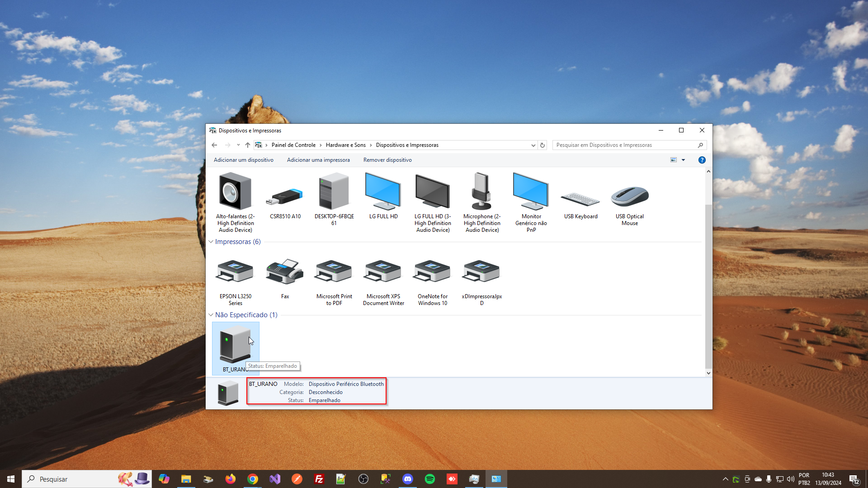Open File Explorer from taskbar

186,479
